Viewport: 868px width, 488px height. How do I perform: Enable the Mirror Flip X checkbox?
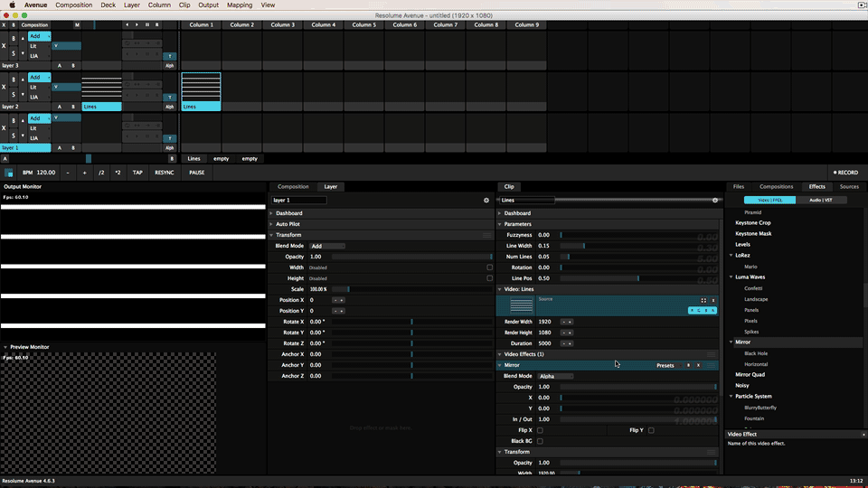[x=540, y=430]
